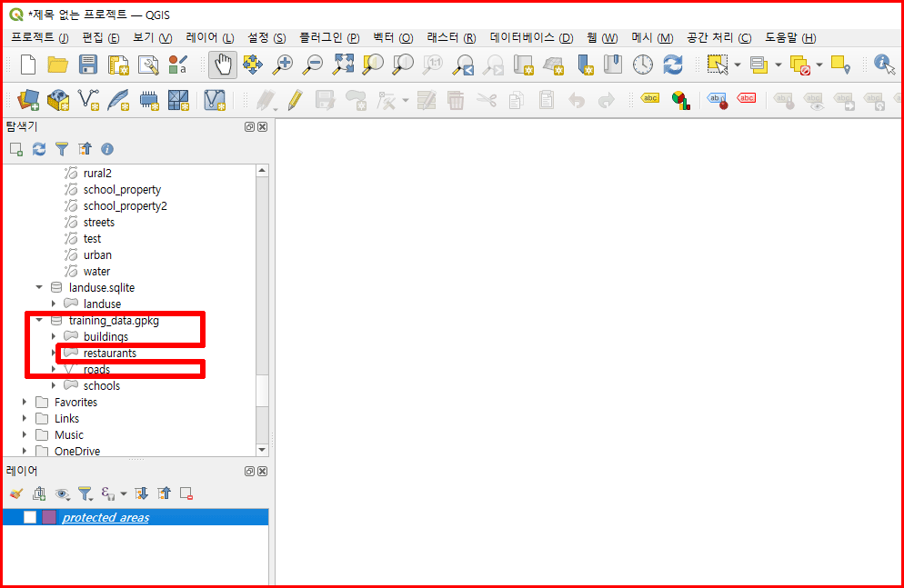The height and width of the screenshot is (588, 904).
Task: Toggle the protected_areas layer checkbox
Action: click(x=30, y=517)
